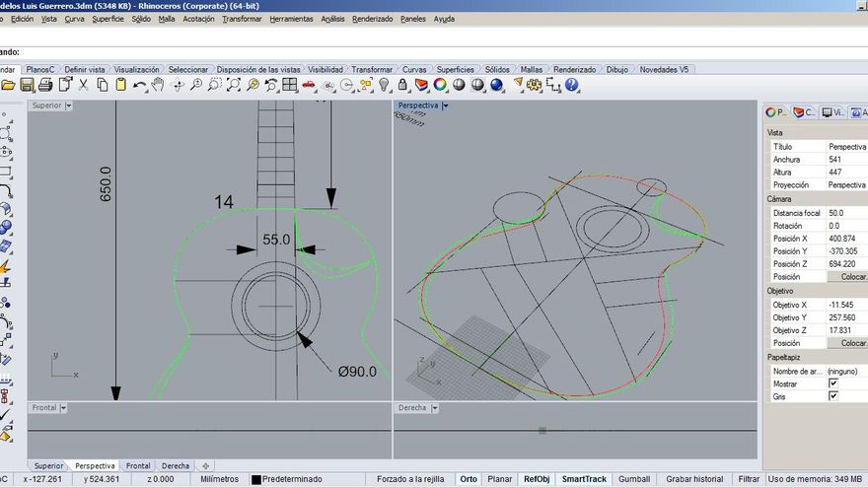This screenshot has height=488, width=868.
Task: Click the Undo arrow icon
Action: 139,86
